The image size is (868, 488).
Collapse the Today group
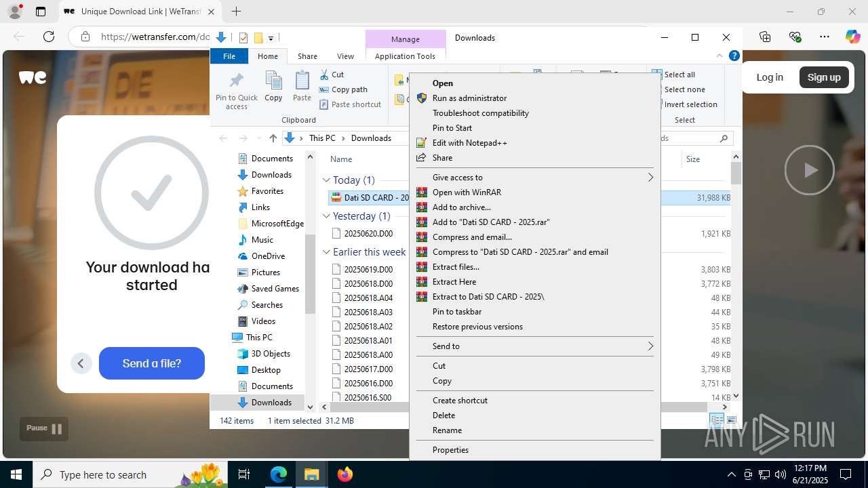pyautogui.click(x=326, y=180)
